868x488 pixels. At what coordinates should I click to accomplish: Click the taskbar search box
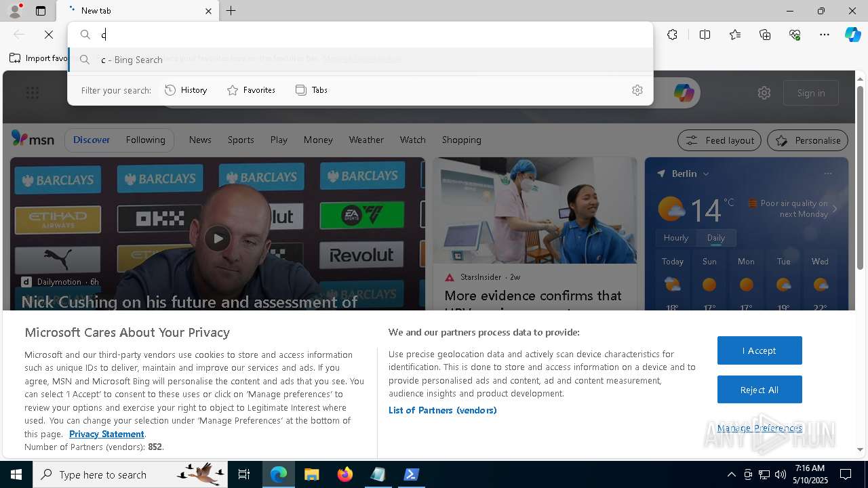pos(130,474)
